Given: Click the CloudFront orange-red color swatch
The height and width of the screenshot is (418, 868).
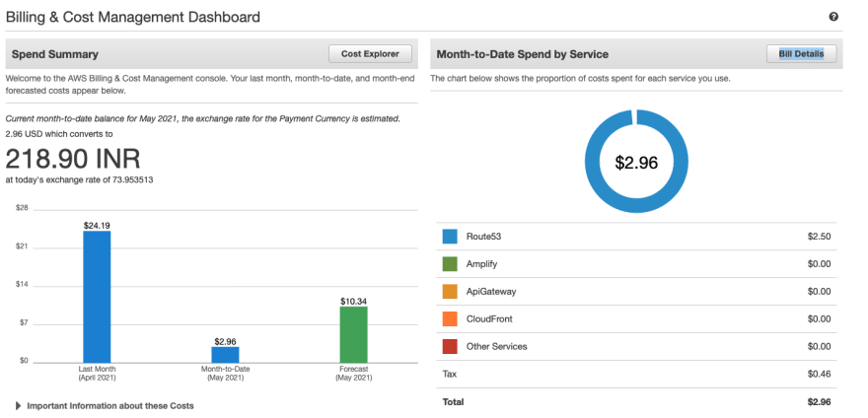Looking at the screenshot, I should tap(450, 318).
